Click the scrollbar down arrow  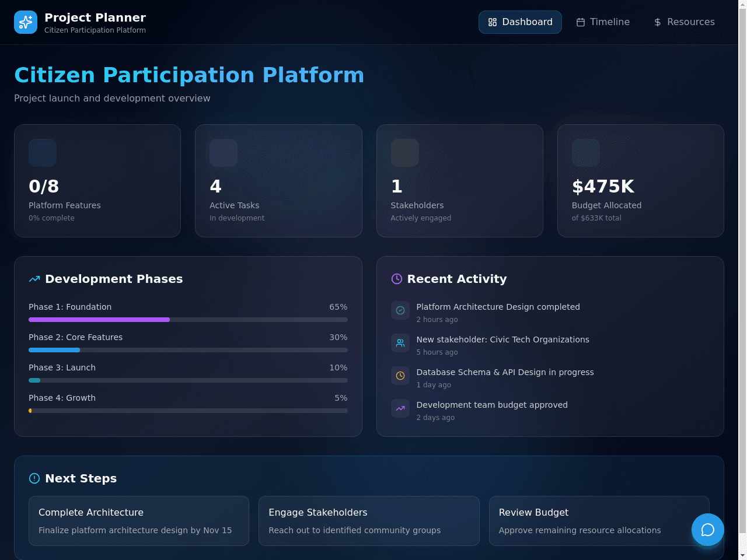pos(742,555)
